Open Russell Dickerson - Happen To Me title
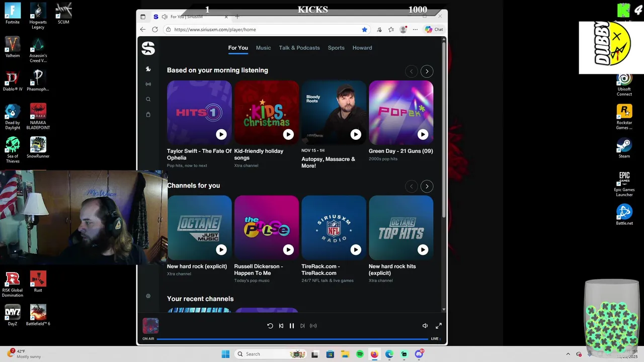Screen dimensions: 644x362 259,269
